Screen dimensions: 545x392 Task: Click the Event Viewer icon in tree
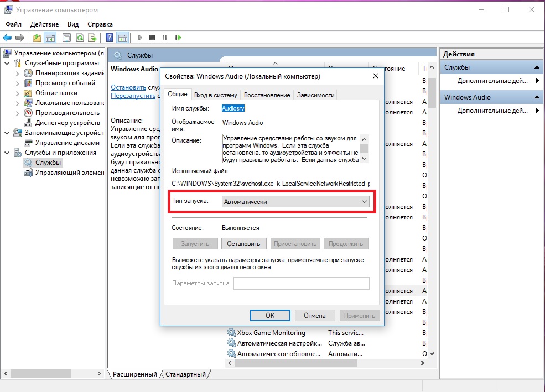[28, 83]
